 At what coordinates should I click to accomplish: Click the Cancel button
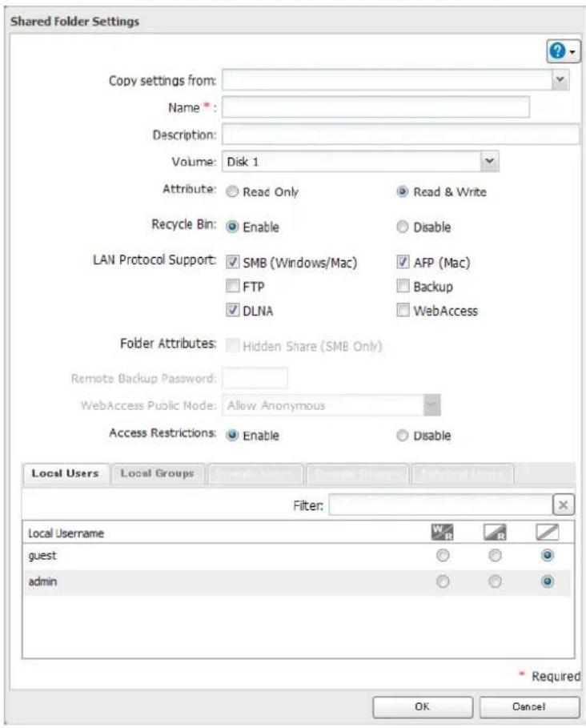(529, 706)
